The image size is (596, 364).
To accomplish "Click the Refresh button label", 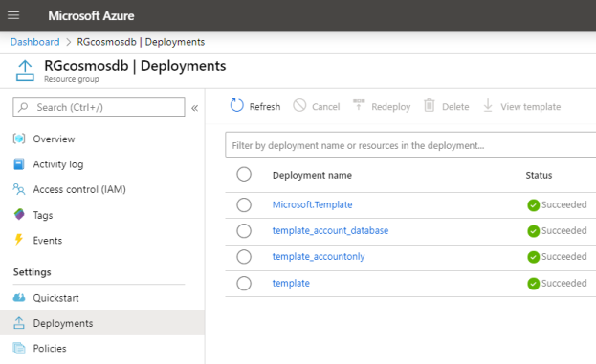I will click(x=265, y=107).
